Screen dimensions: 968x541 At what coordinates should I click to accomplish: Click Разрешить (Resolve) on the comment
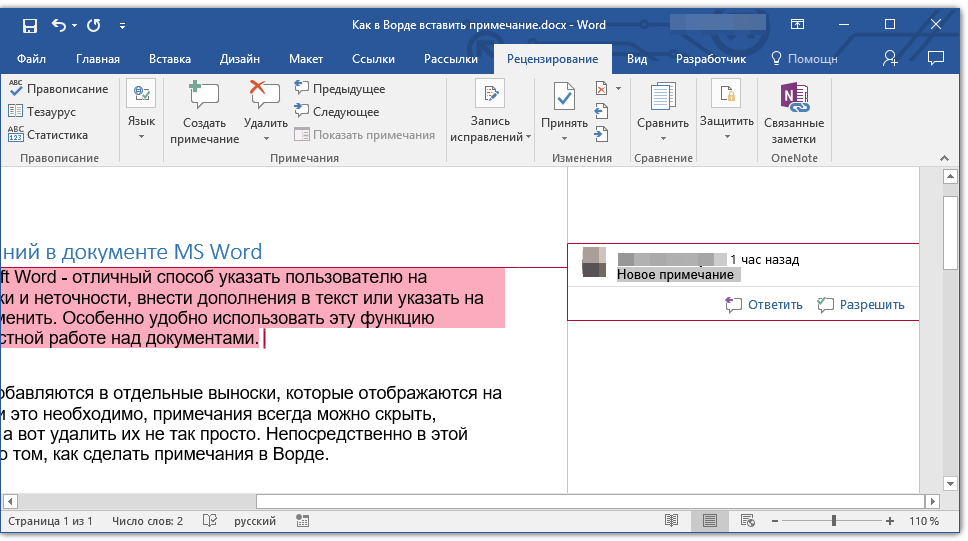point(861,305)
